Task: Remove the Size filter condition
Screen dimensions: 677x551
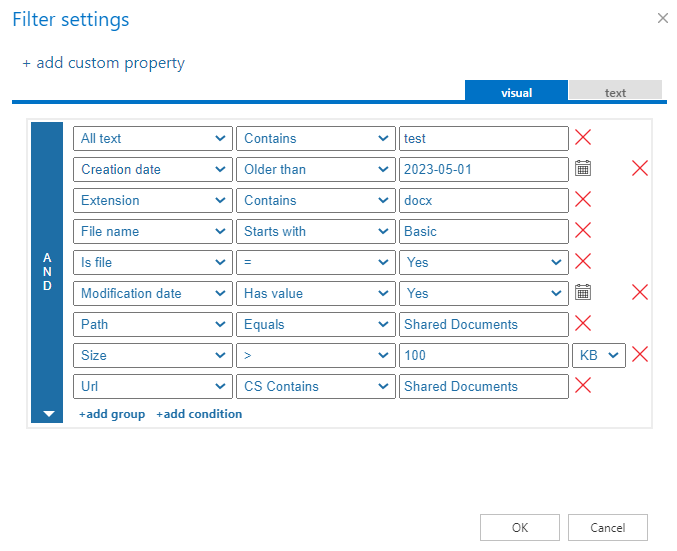Action: click(x=640, y=355)
